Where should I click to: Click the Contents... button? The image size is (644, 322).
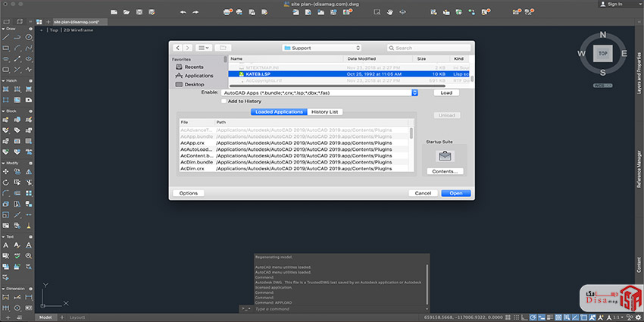pos(444,171)
